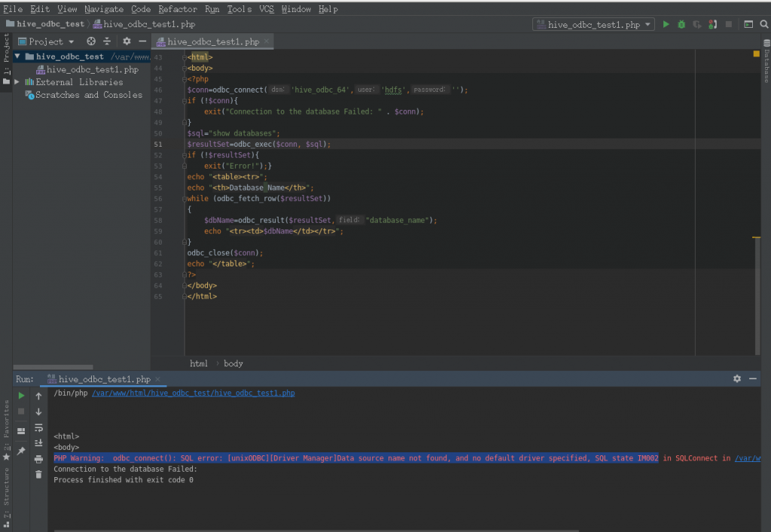Collapse all in the Project panel toolbar
Screen dimensions: 771x532
pos(107,41)
